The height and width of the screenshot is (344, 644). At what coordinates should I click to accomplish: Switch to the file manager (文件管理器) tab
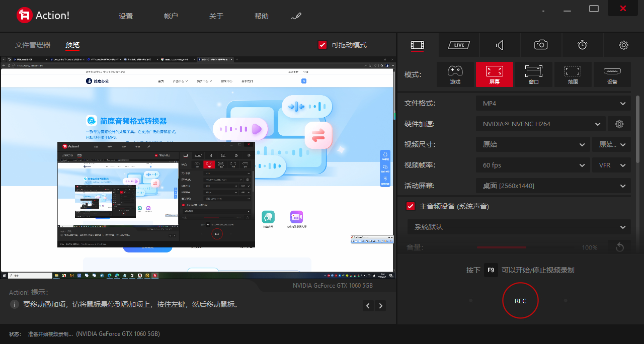click(x=33, y=45)
